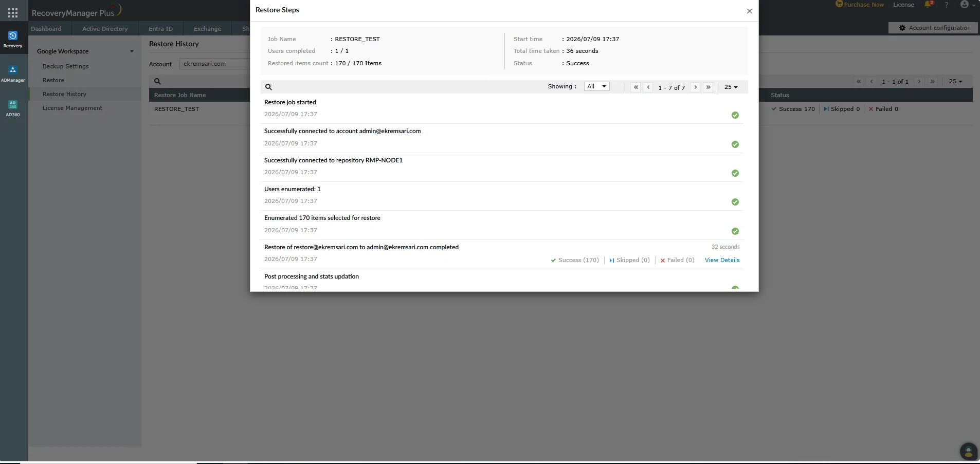
Task: Click the View Details link
Action: tap(722, 260)
